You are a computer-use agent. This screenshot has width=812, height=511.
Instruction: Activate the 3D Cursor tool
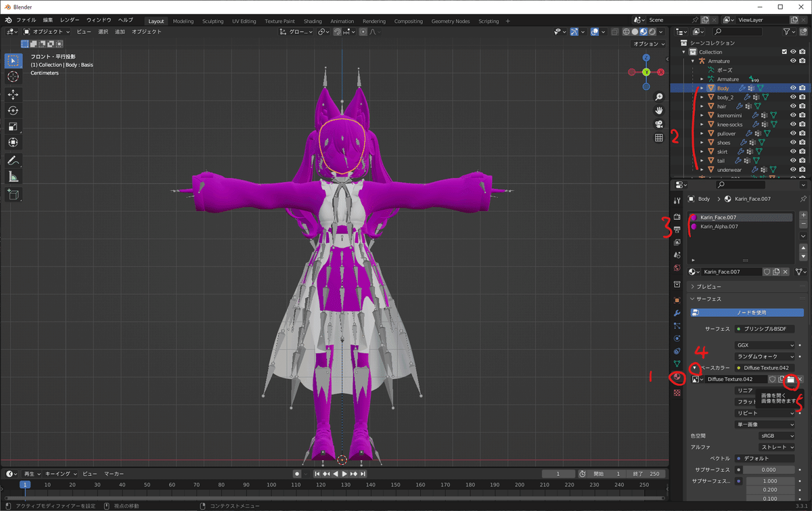(13, 76)
